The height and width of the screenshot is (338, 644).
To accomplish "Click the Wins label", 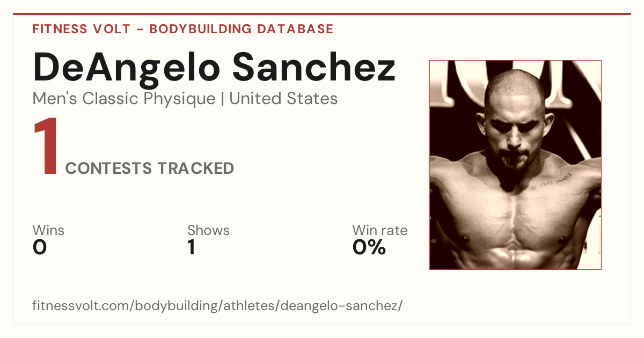I will pos(48,230).
